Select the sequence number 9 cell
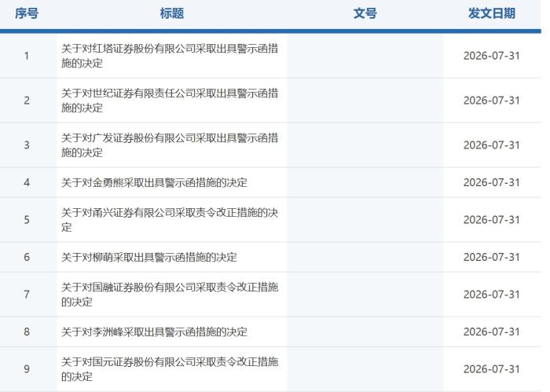 point(27,369)
